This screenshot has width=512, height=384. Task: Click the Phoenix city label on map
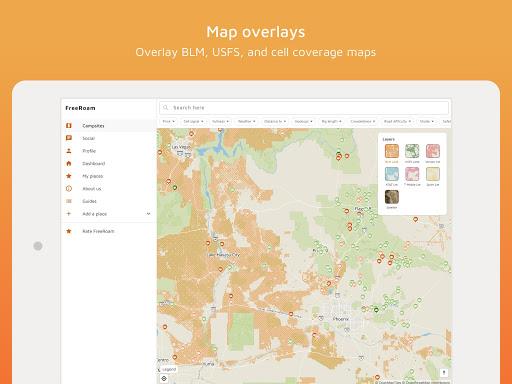pos(341,319)
